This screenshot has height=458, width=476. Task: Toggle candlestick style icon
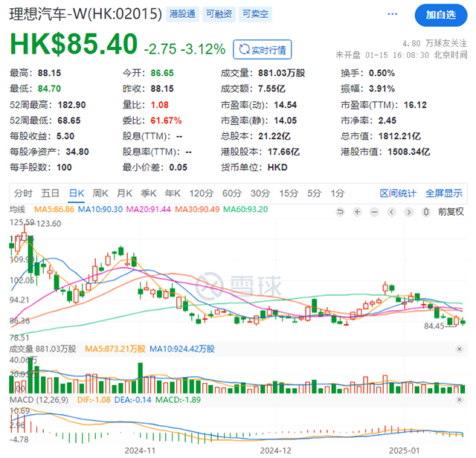[x=426, y=212]
